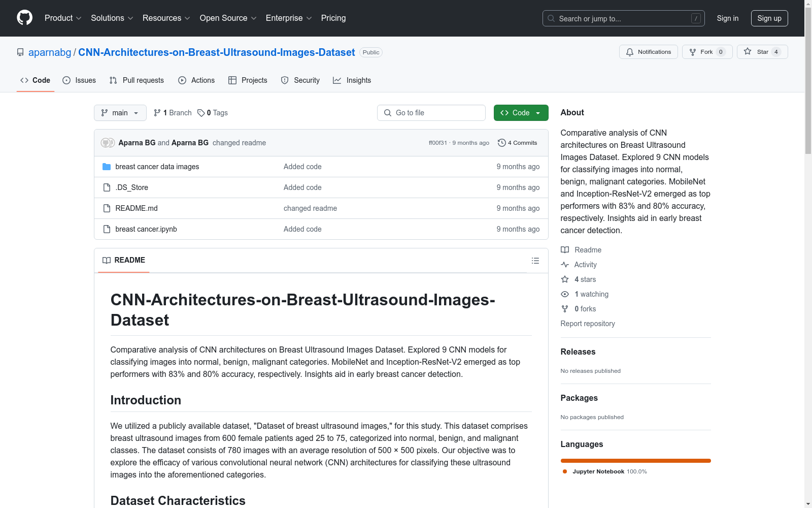
Task: Click the README outline list icon
Action: pos(535,261)
